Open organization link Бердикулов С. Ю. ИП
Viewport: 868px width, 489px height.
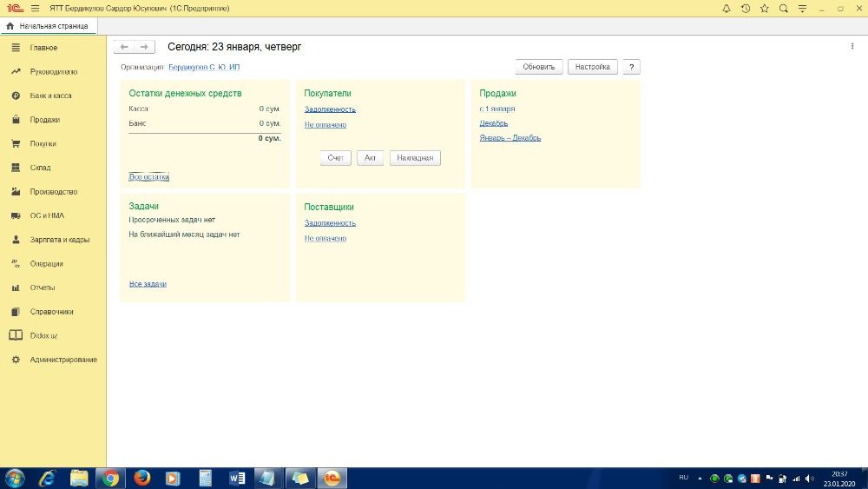pyautogui.click(x=204, y=67)
